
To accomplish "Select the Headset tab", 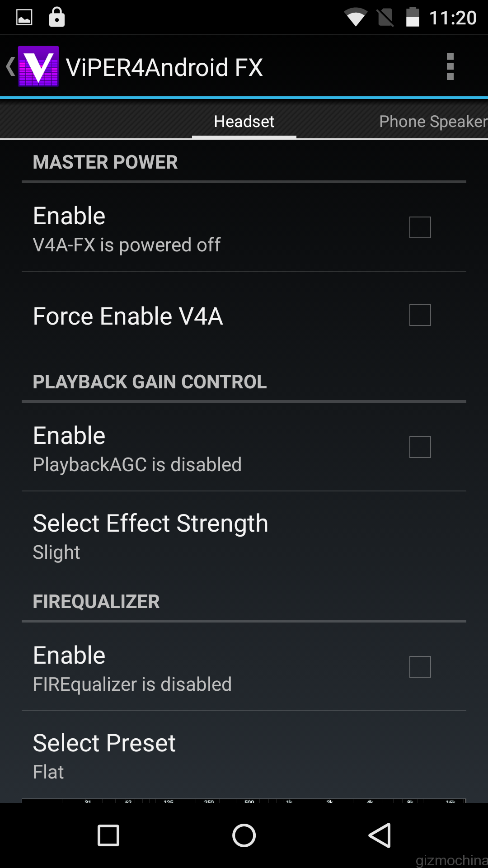I will pos(244,122).
